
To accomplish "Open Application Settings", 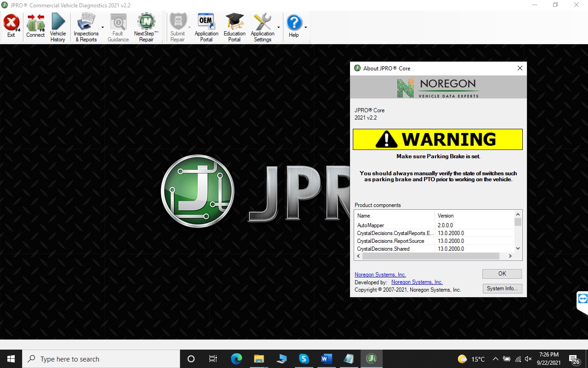I will (x=262, y=25).
